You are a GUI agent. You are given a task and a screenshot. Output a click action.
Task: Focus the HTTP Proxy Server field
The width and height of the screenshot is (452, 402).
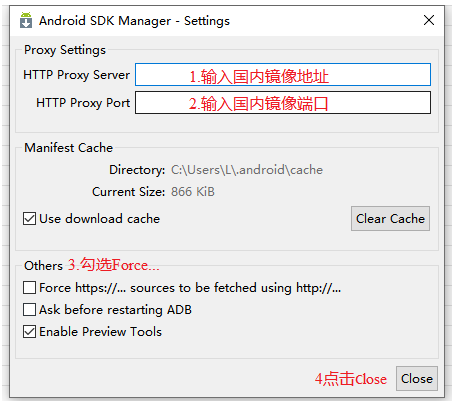click(283, 74)
